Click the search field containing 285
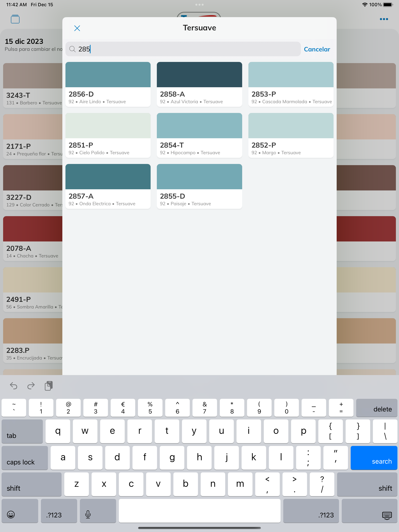 [183, 49]
